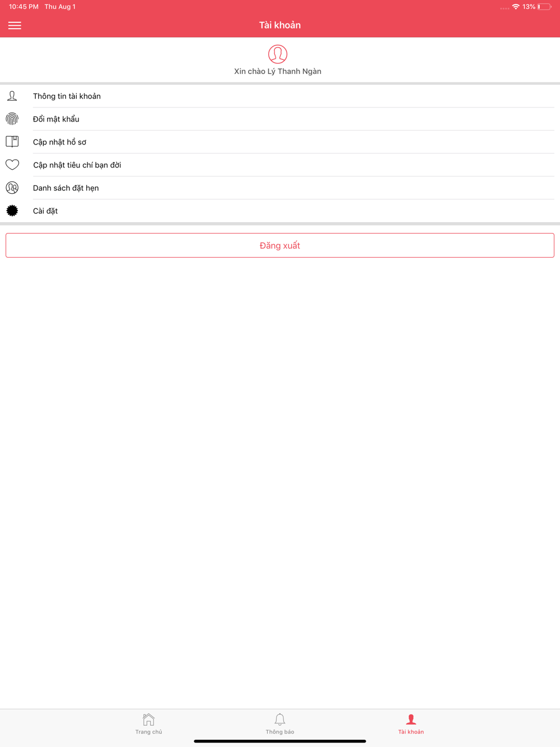
Task: Select the Tài khoản bottom tab
Action: (x=411, y=724)
